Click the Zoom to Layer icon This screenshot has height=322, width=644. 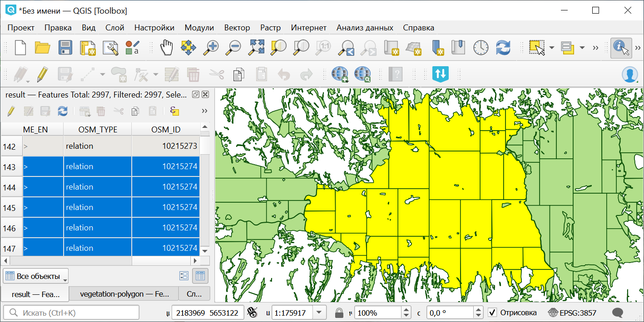pyautogui.click(x=301, y=48)
